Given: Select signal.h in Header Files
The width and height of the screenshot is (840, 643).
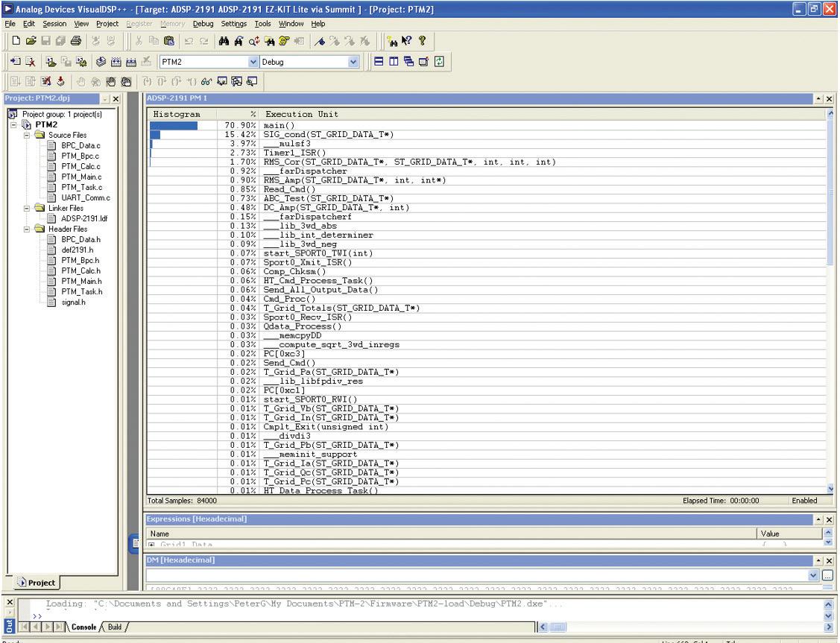Looking at the screenshot, I should coord(73,302).
